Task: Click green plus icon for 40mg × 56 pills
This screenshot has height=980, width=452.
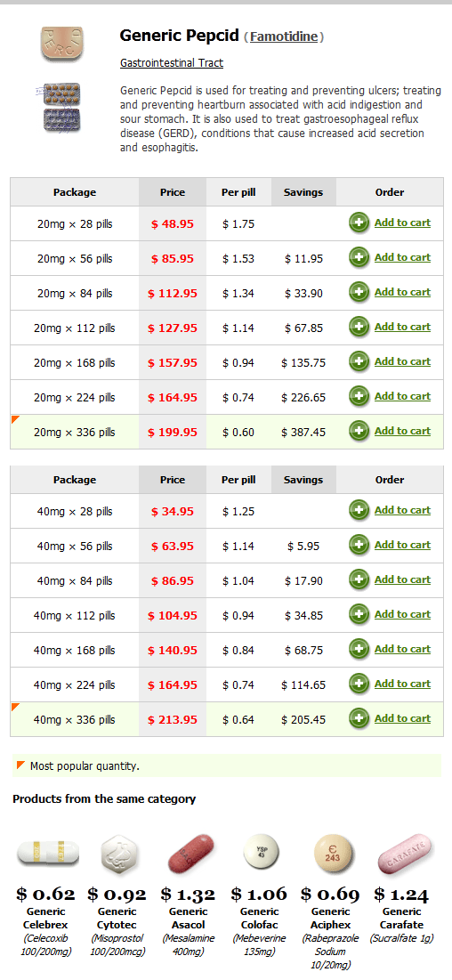Action: point(359,546)
